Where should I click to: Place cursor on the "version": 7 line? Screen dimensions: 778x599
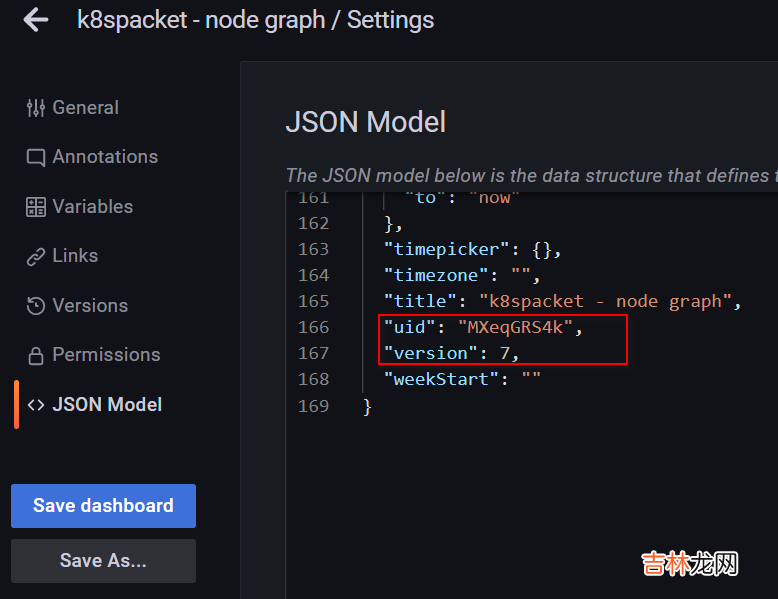451,353
